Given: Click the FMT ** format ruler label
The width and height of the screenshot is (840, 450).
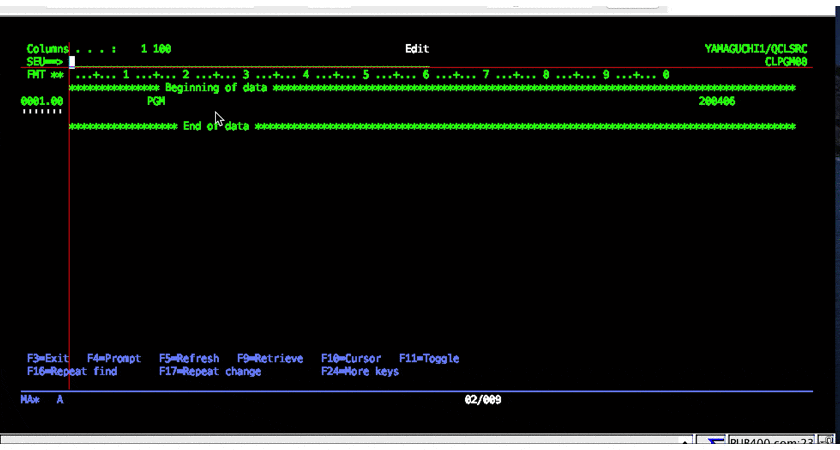Looking at the screenshot, I should coord(46,75).
